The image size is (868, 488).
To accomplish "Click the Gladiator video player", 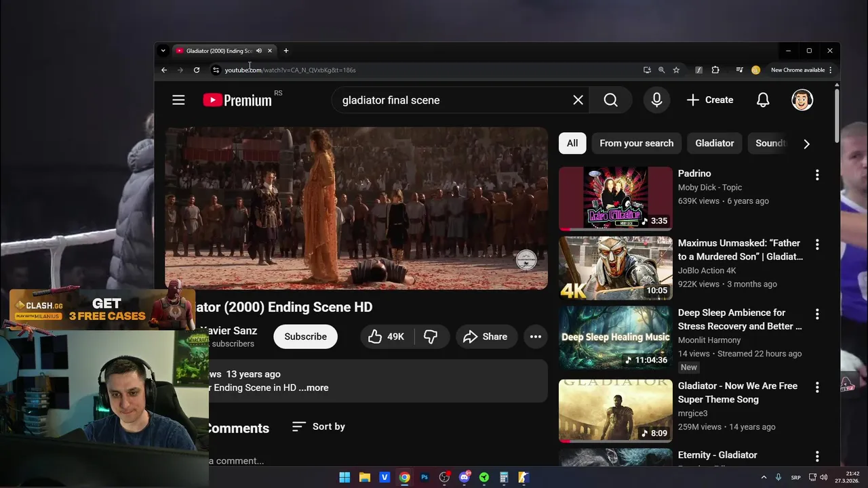I will (x=356, y=208).
